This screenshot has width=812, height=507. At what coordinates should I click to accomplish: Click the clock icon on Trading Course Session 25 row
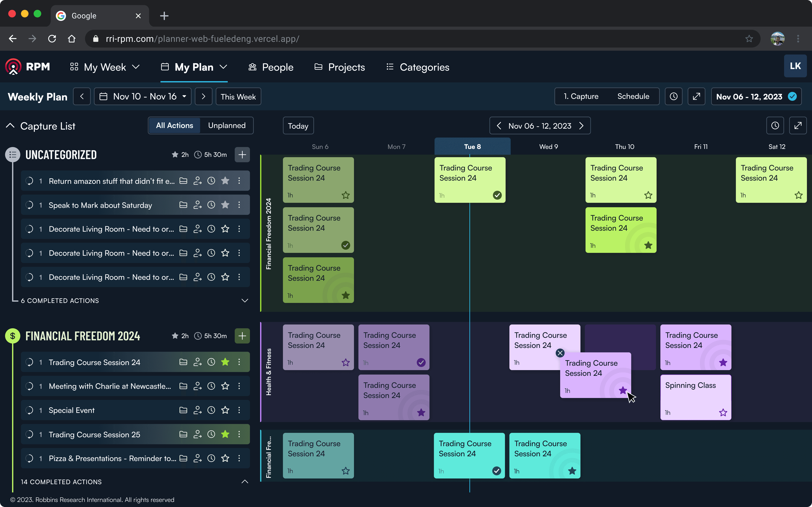pyautogui.click(x=211, y=434)
